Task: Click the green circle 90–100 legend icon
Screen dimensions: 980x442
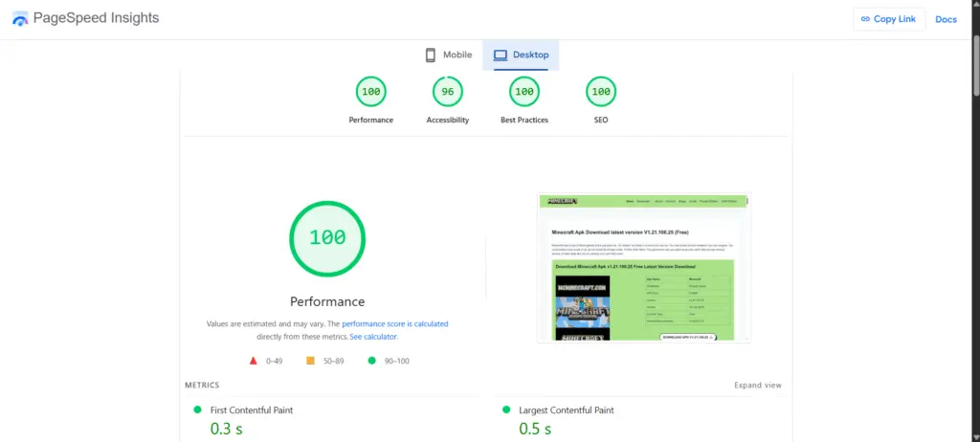Action: pyautogui.click(x=369, y=361)
